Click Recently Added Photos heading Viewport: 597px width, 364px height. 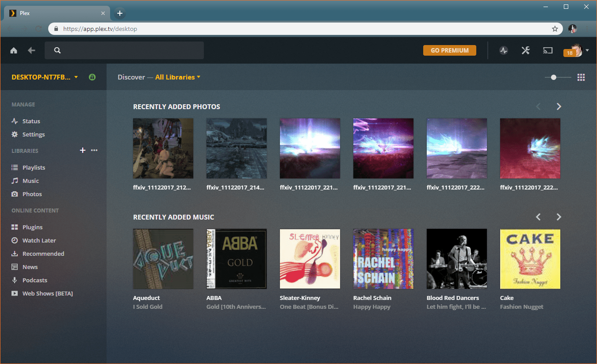[176, 106]
